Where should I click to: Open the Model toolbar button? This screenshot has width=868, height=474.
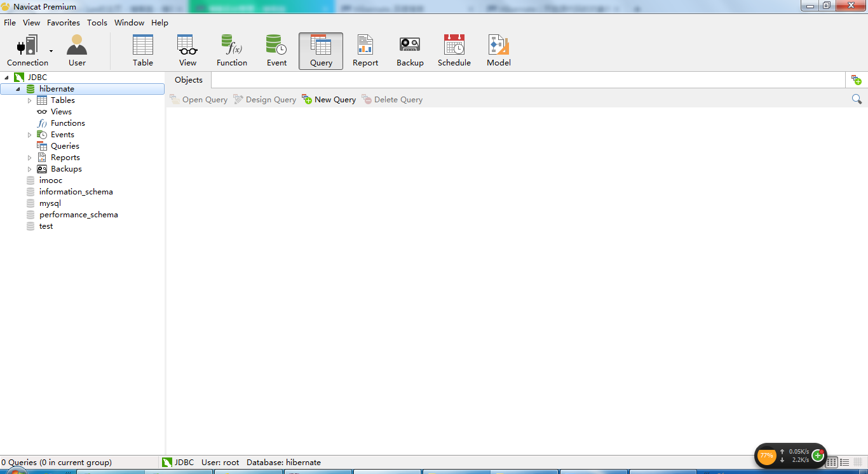click(x=499, y=51)
